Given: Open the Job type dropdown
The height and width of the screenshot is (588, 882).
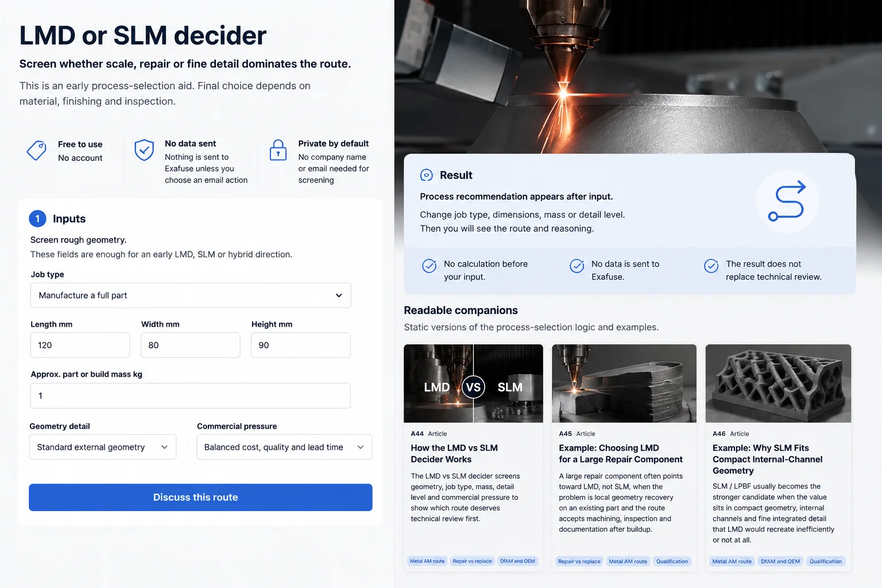Looking at the screenshot, I should tap(191, 295).
